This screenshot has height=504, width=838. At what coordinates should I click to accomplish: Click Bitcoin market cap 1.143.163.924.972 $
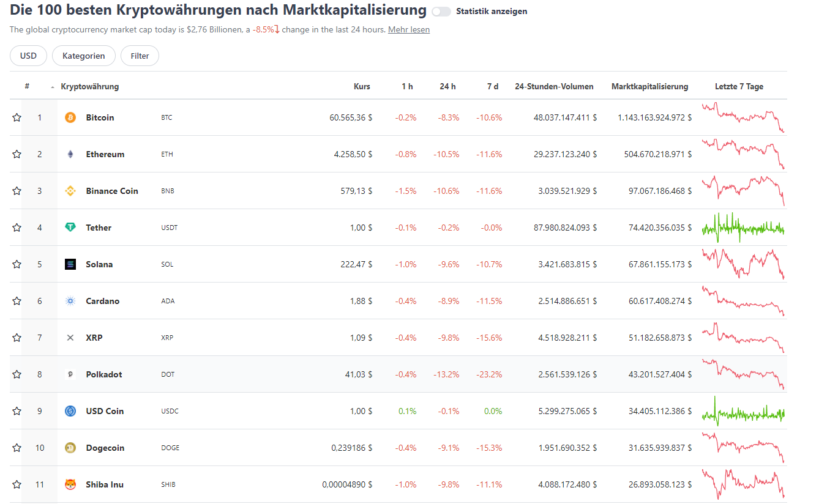coord(655,117)
